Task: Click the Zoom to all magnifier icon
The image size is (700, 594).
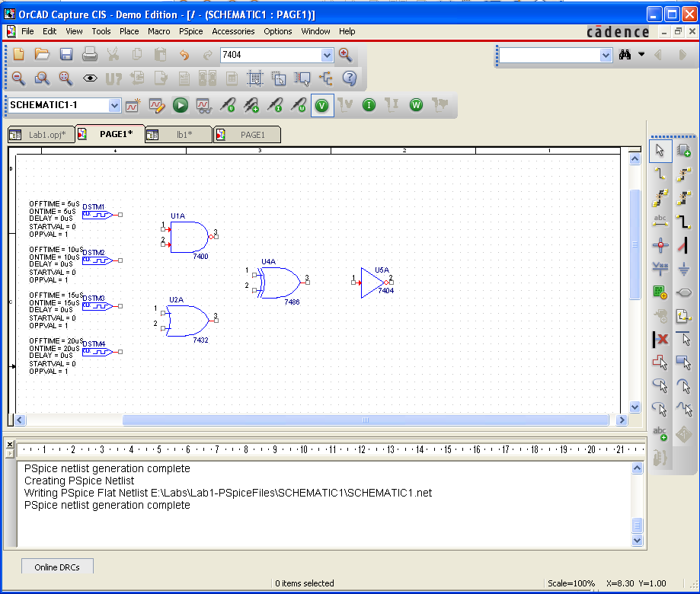Action: (66, 78)
